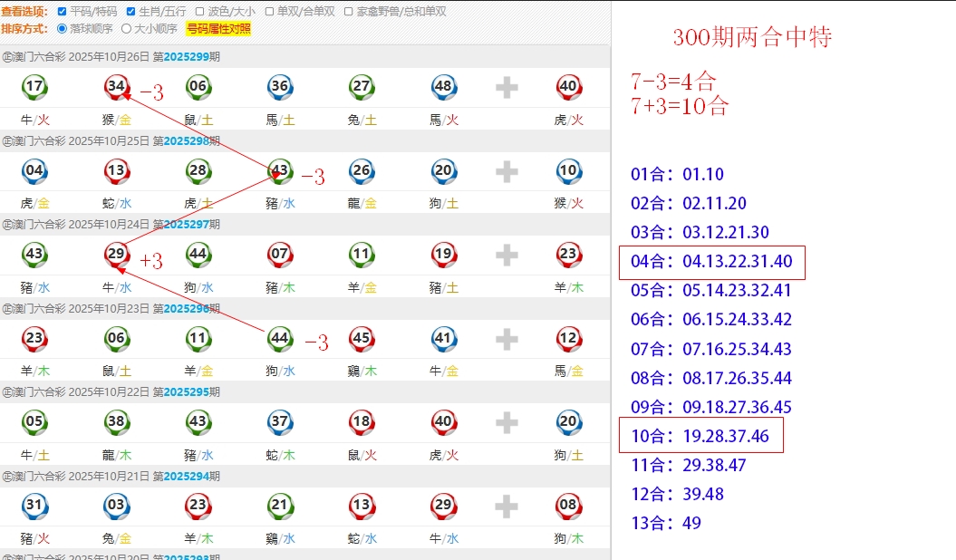Viewport: 956px width, 560px height.
Task: Select blue ball 37 in draw 2025295
Action: 280,422
